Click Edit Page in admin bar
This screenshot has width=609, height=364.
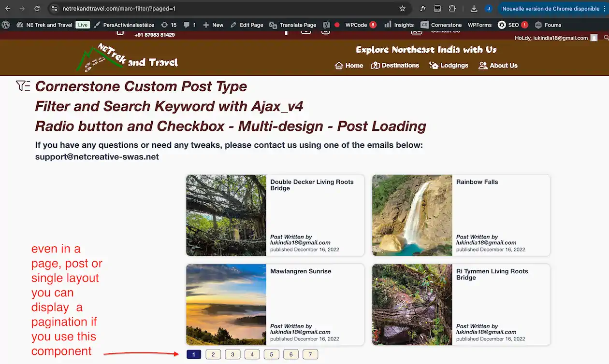[246, 25]
